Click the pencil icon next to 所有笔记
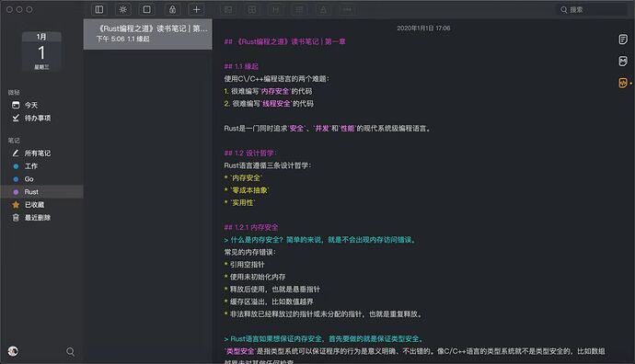 pos(16,153)
